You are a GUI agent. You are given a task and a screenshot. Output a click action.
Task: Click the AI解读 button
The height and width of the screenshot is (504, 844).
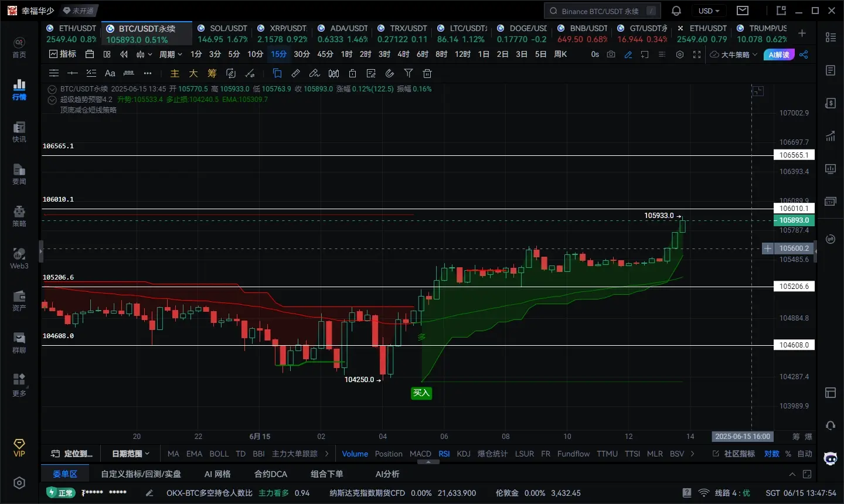779,55
